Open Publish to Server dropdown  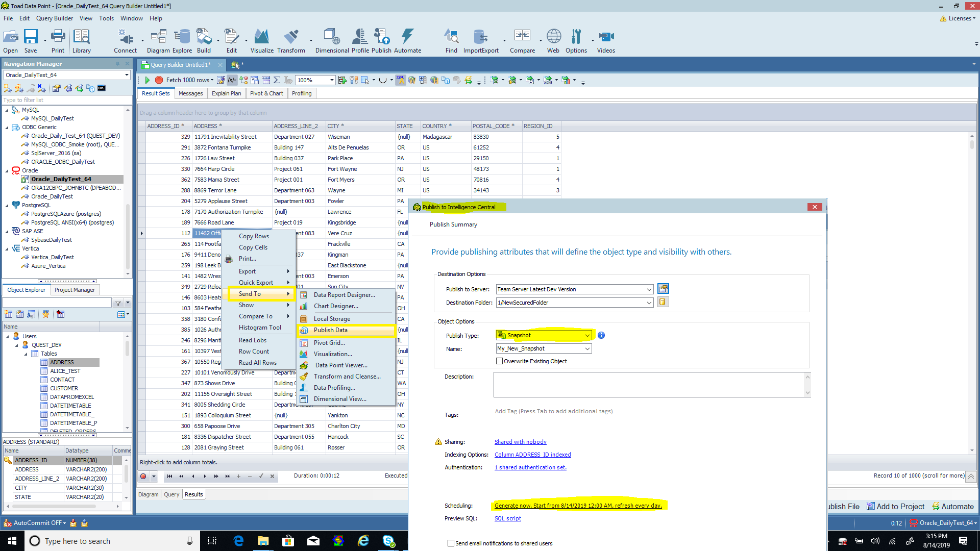[649, 289]
